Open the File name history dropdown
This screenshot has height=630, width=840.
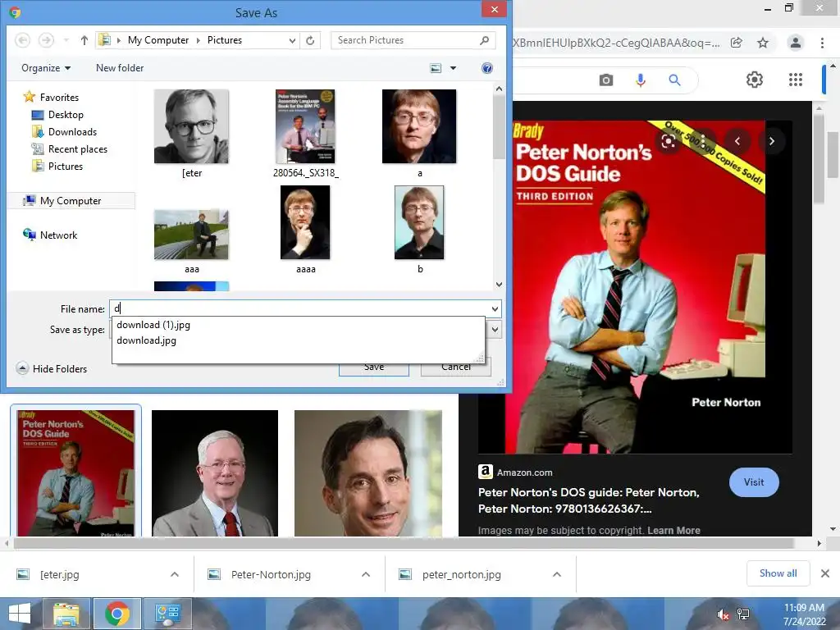[495, 308]
